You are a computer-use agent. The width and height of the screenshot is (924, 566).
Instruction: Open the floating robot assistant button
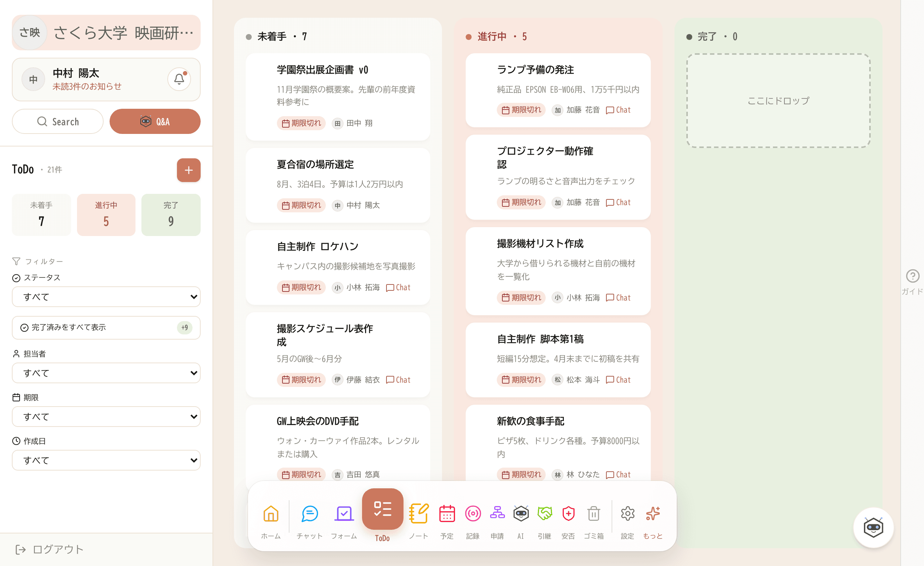pos(873,528)
